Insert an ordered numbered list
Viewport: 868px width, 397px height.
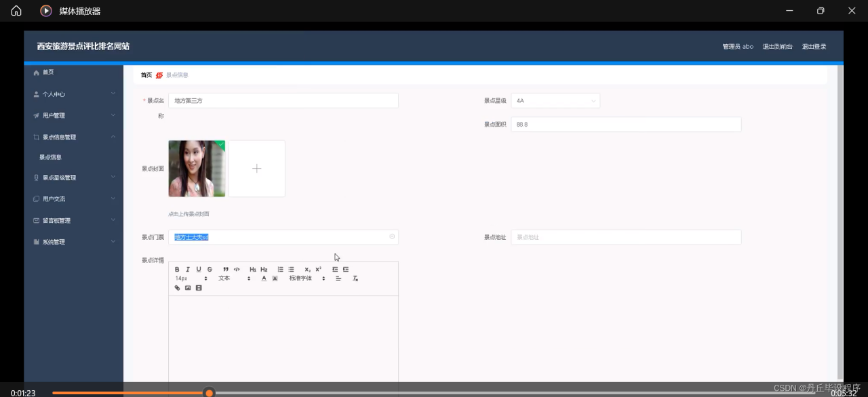(280, 270)
